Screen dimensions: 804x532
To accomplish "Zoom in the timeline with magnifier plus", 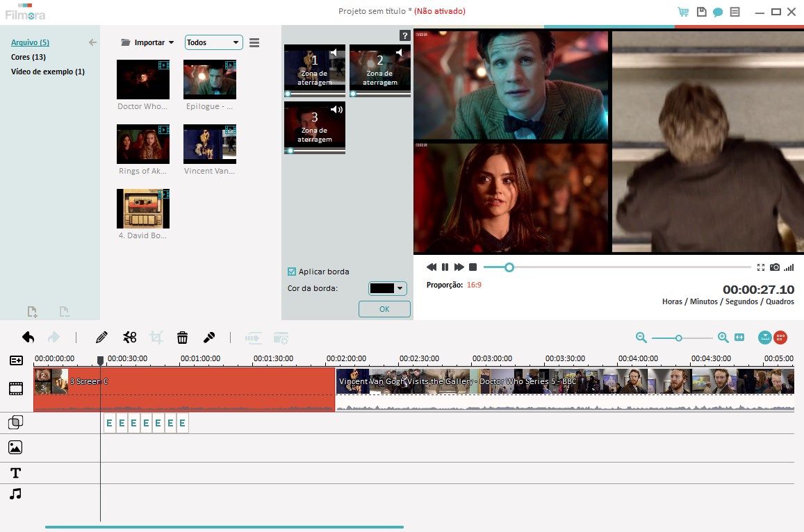I will [x=723, y=338].
